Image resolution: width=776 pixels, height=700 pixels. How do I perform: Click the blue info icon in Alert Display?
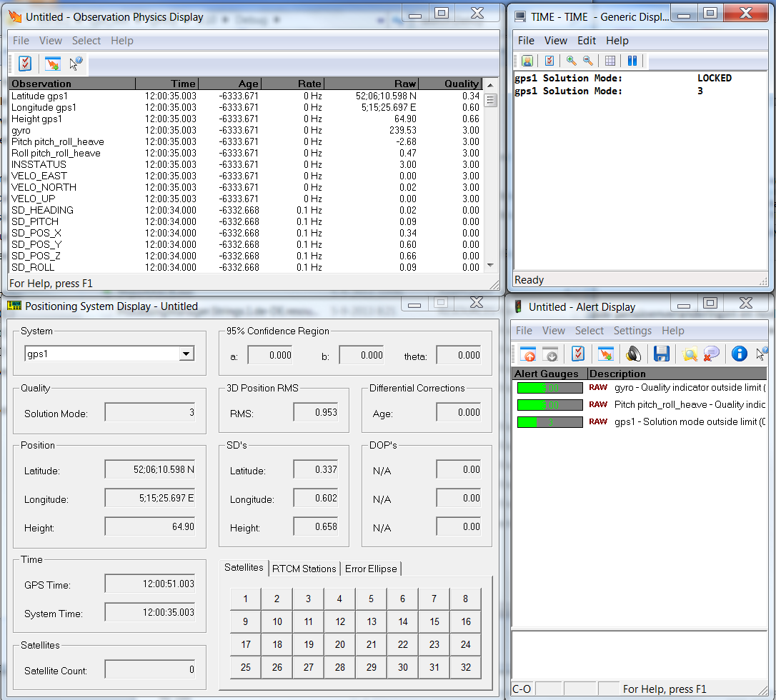coord(740,354)
